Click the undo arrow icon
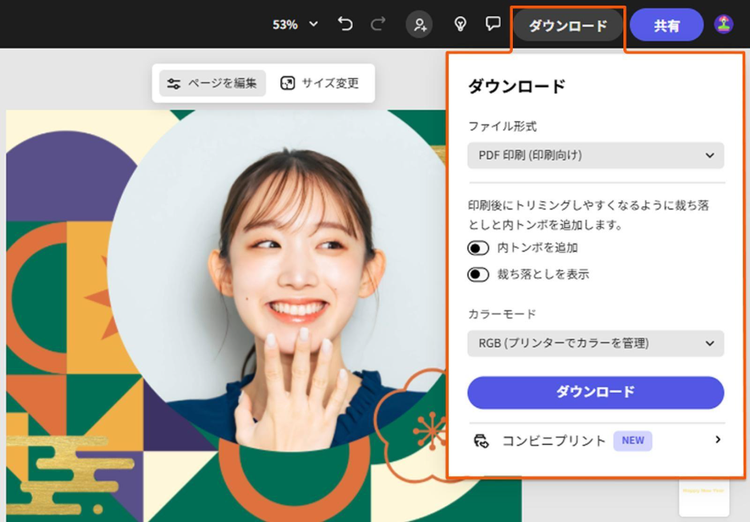This screenshot has width=750, height=522. point(345,24)
